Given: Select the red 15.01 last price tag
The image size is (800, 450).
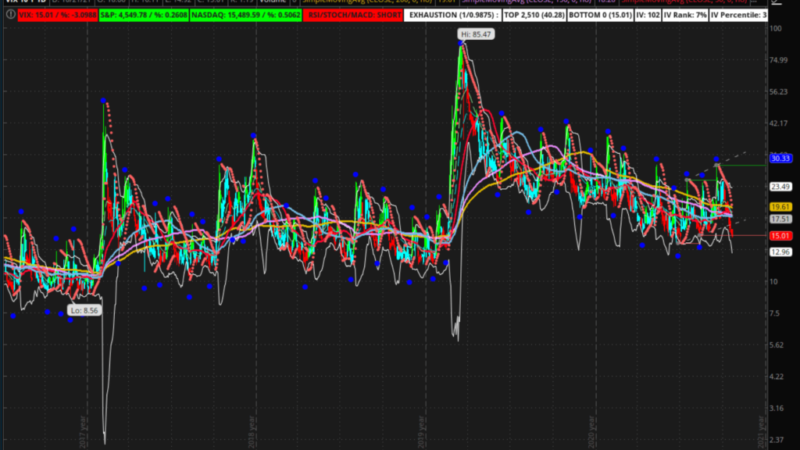Looking at the screenshot, I should pyautogui.click(x=781, y=236).
